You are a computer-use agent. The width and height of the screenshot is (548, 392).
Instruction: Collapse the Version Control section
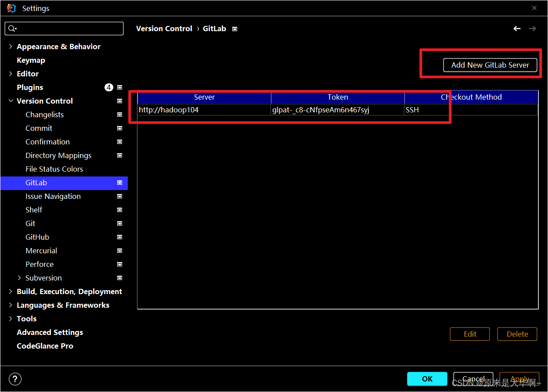coord(11,101)
